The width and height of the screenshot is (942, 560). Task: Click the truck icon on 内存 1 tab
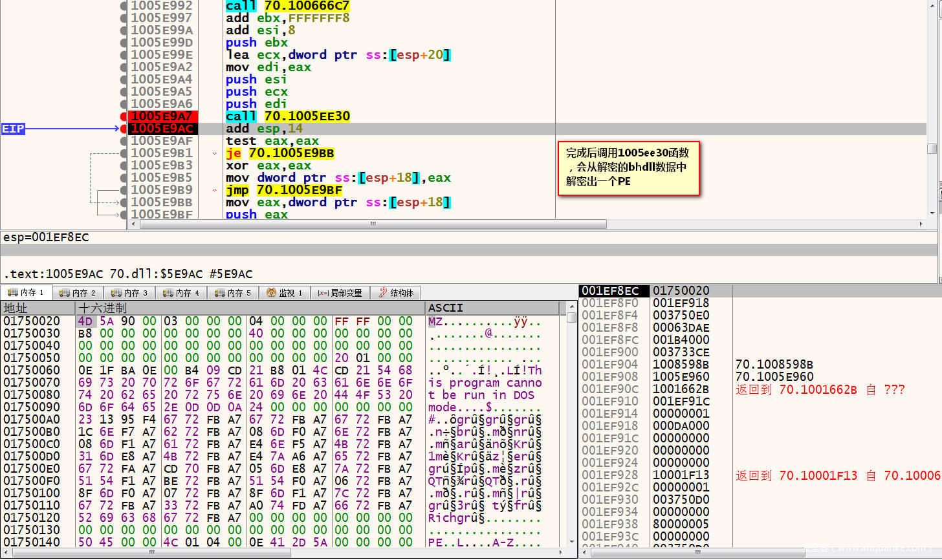tap(12, 293)
